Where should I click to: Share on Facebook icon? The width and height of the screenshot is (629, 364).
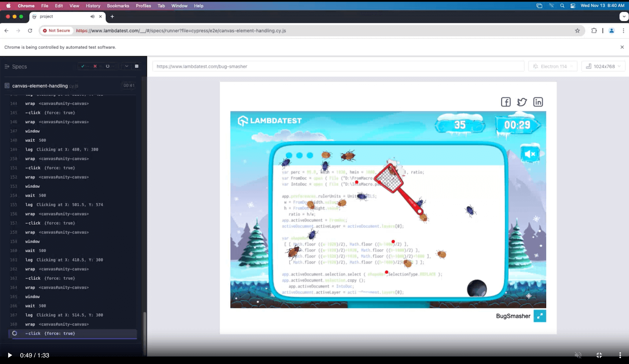(x=506, y=102)
